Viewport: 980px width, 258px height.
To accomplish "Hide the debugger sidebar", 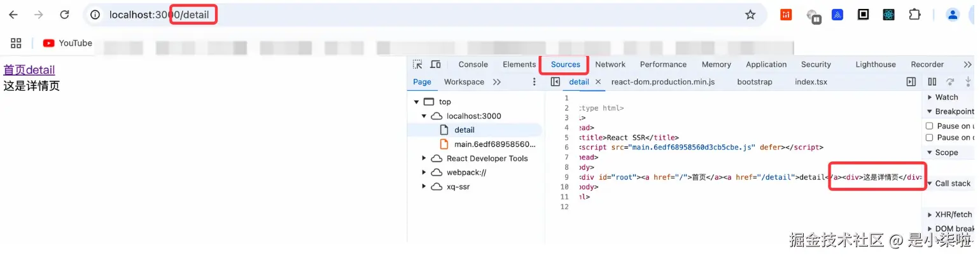I will click(x=911, y=82).
